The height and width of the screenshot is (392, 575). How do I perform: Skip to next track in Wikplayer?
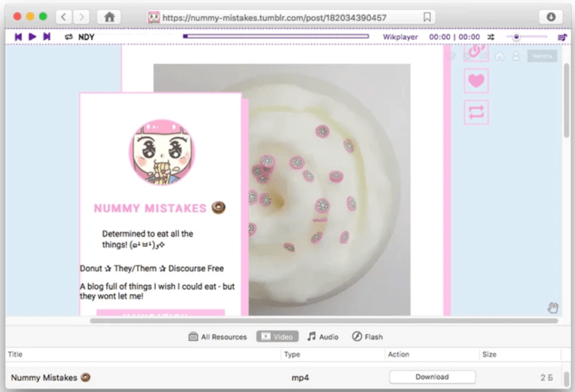(x=47, y=37)
